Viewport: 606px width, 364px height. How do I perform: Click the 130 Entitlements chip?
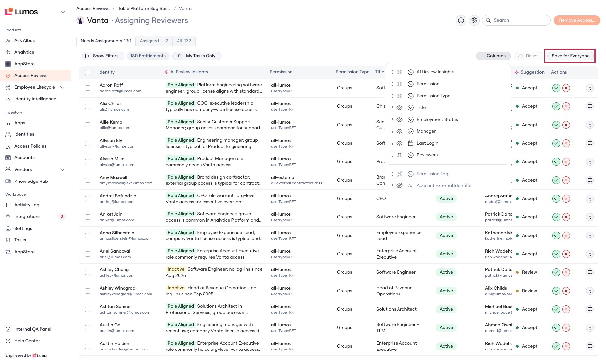tap(148, 56)
